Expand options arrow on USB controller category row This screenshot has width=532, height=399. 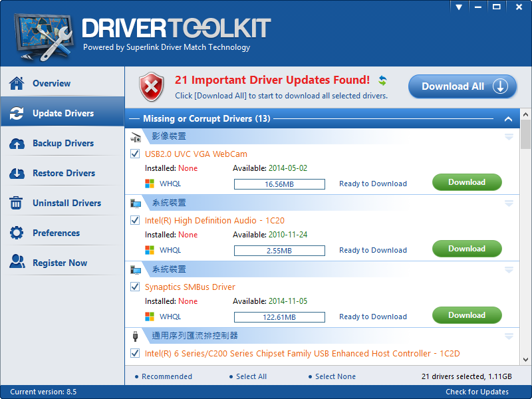(x=509, y=336)
